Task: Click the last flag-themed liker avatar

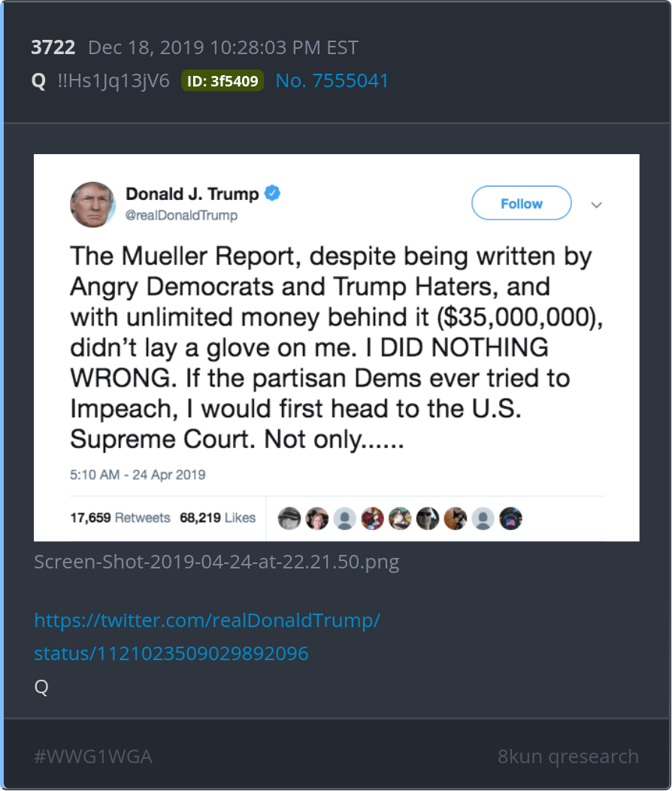Action: point(510,518)
